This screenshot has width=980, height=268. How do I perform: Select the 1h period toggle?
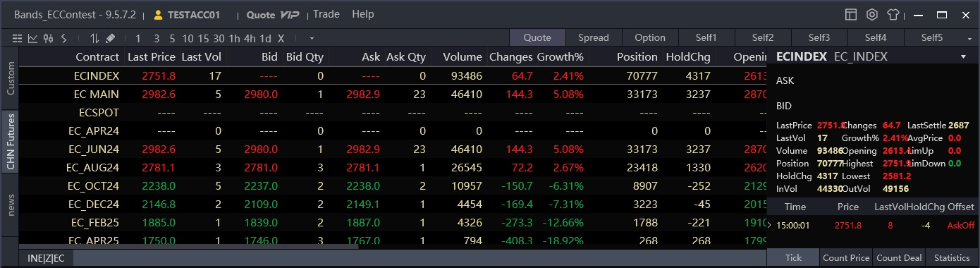tap(235, 38)
